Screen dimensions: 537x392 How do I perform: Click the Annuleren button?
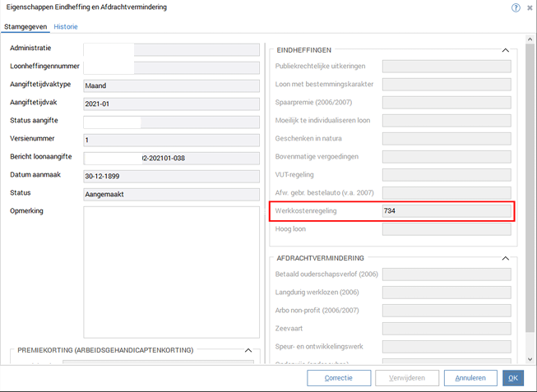pyautogui.click(x=470, y=378)
